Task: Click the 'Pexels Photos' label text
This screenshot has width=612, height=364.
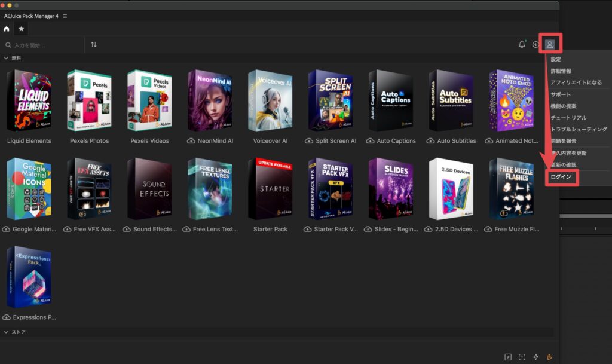Action: click(x=90, y=141)
